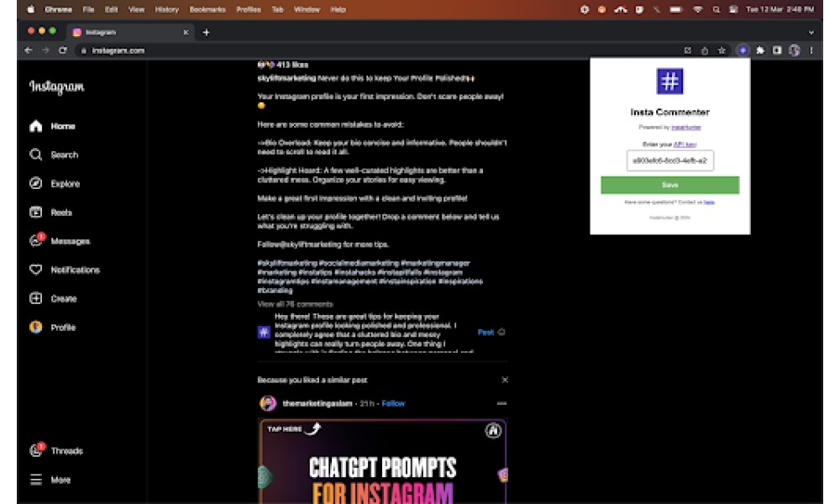
Task: Open Profile from the sidebar
Action: (52, 328)
